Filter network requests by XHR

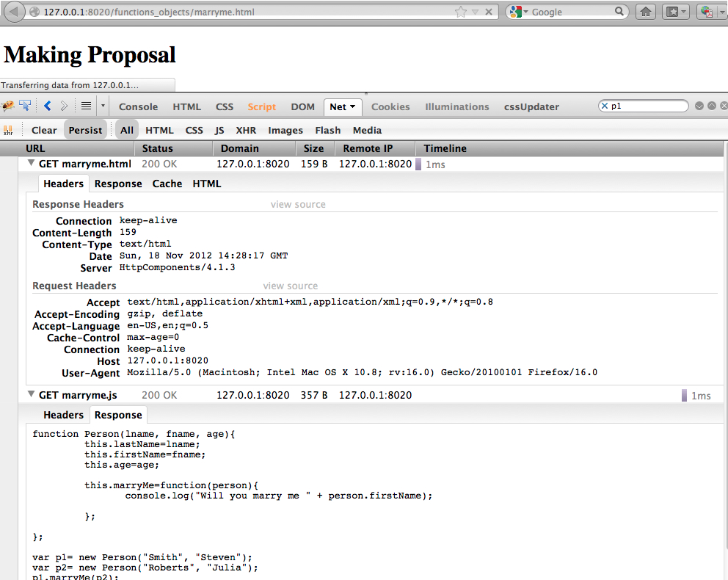(x=246, y=130)
